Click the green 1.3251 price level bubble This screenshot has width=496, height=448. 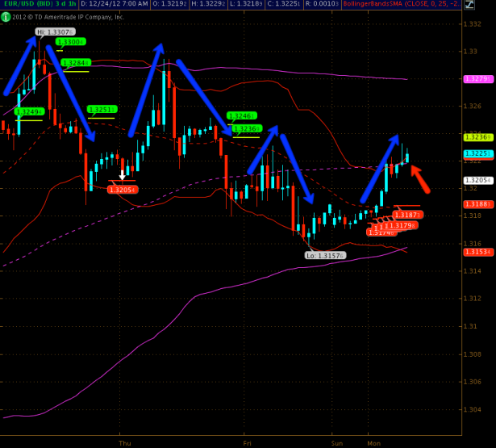point(102,109)
